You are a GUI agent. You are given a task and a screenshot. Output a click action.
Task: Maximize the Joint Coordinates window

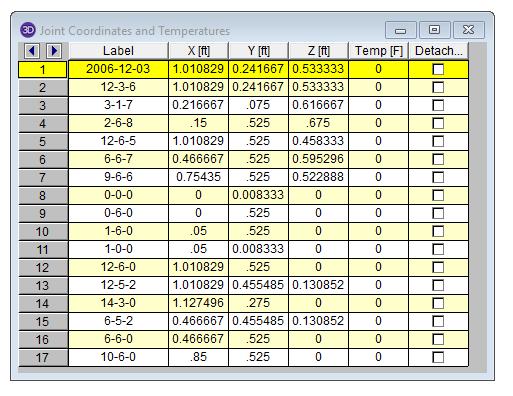click(434, 30)
